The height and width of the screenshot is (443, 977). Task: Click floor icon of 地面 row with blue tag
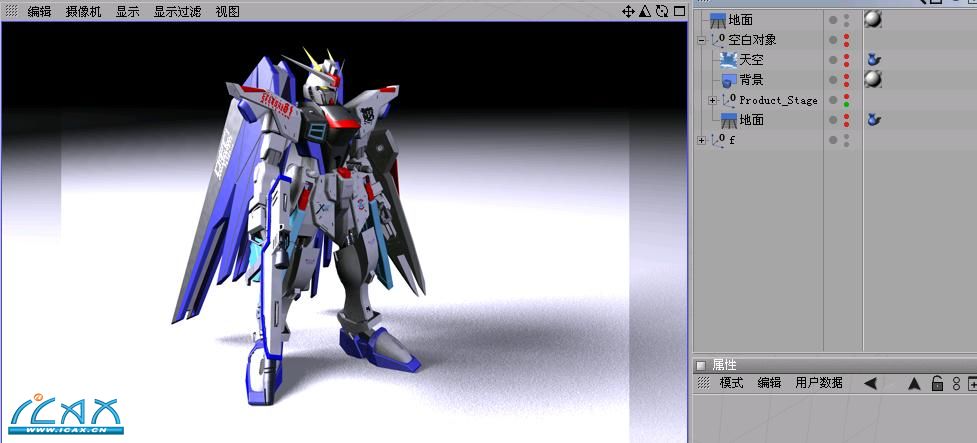(728, 120)
